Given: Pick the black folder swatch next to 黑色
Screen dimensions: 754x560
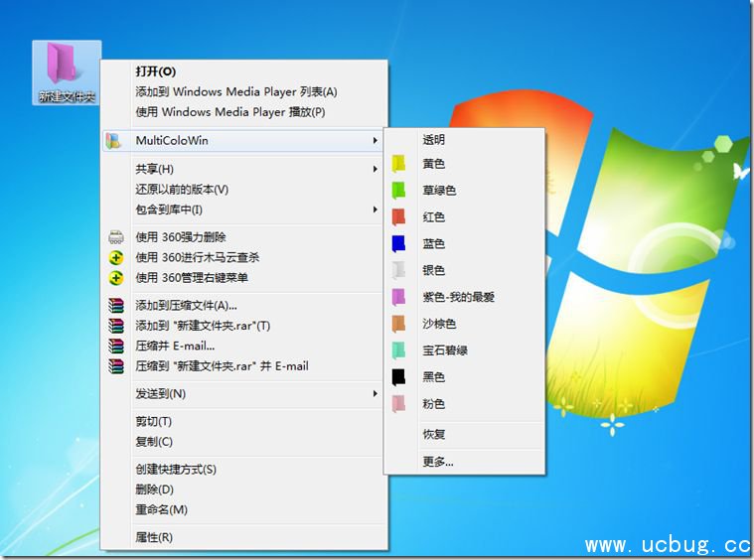Looking at the screenshot, I should [398, 377].
